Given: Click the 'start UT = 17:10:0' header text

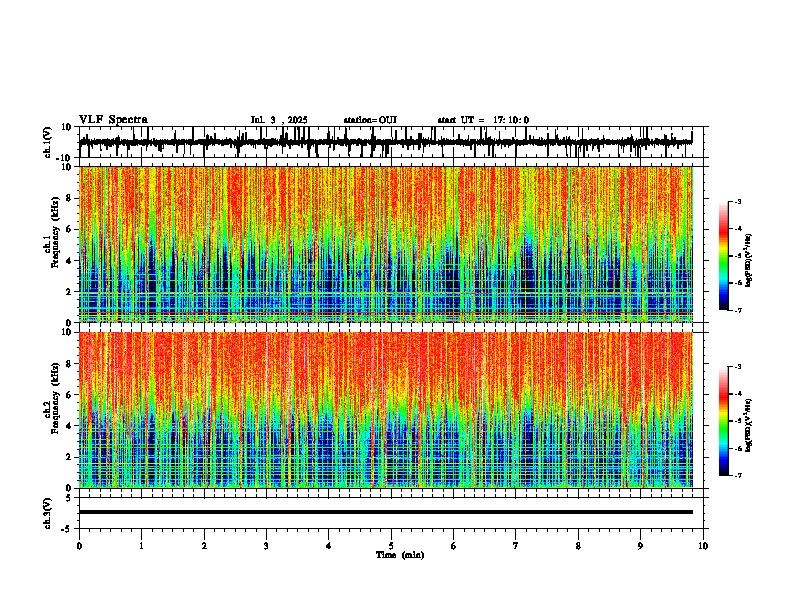Looking at the screenshot, I should pyautogui.click(x=483, y=120).
